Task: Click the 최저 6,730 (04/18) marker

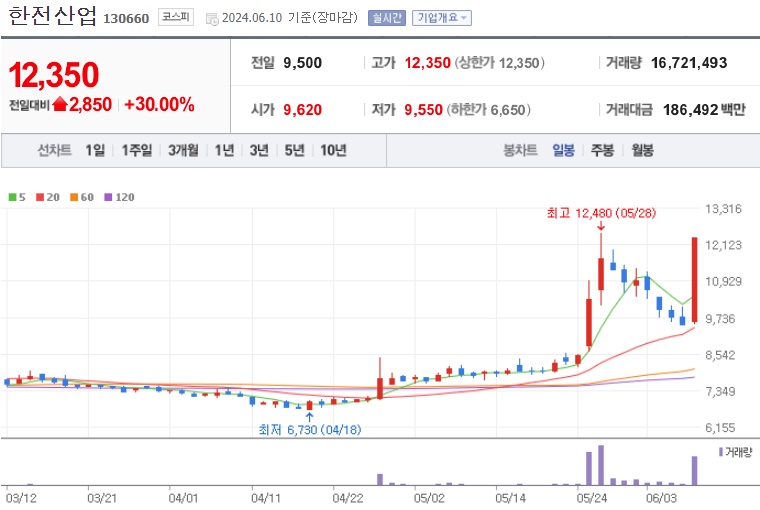Action: (310, 430)
